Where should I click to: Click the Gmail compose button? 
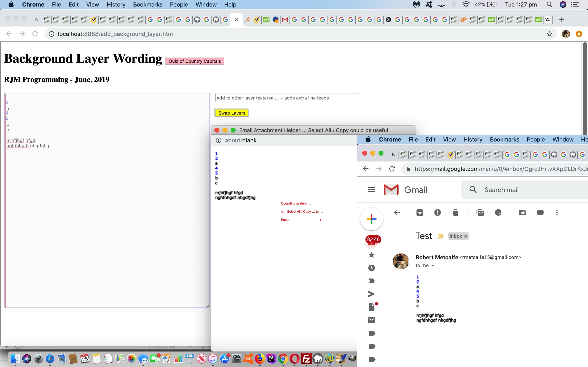pos(372,219)
